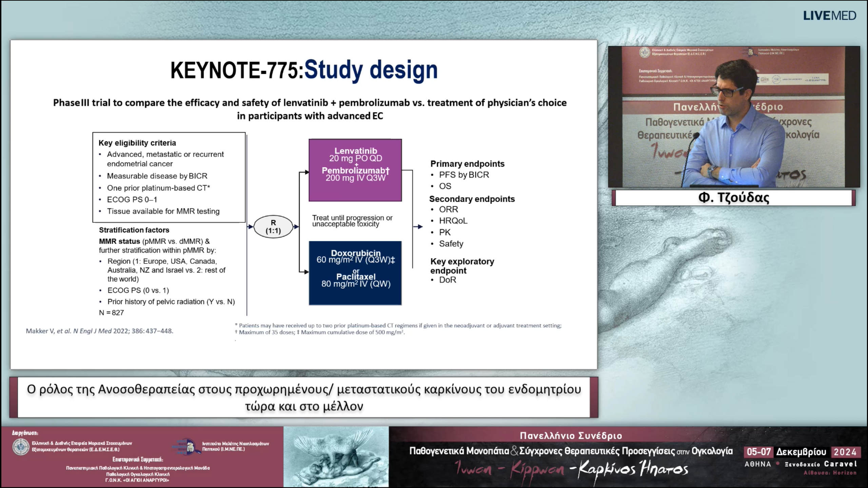Click 'ECOG PS 0–1' eligibility bullet
Viewport: 868px width, 488px height.
(x=132, y=200)
